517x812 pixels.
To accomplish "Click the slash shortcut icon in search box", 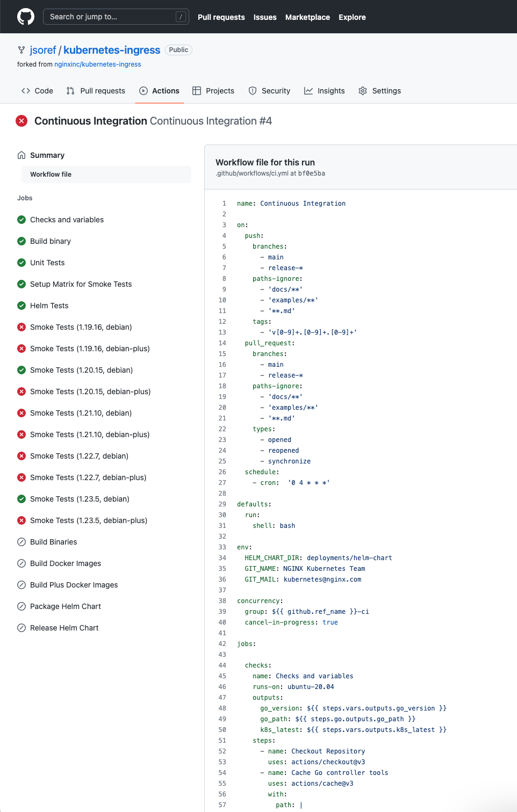I will tap(181, 17).
